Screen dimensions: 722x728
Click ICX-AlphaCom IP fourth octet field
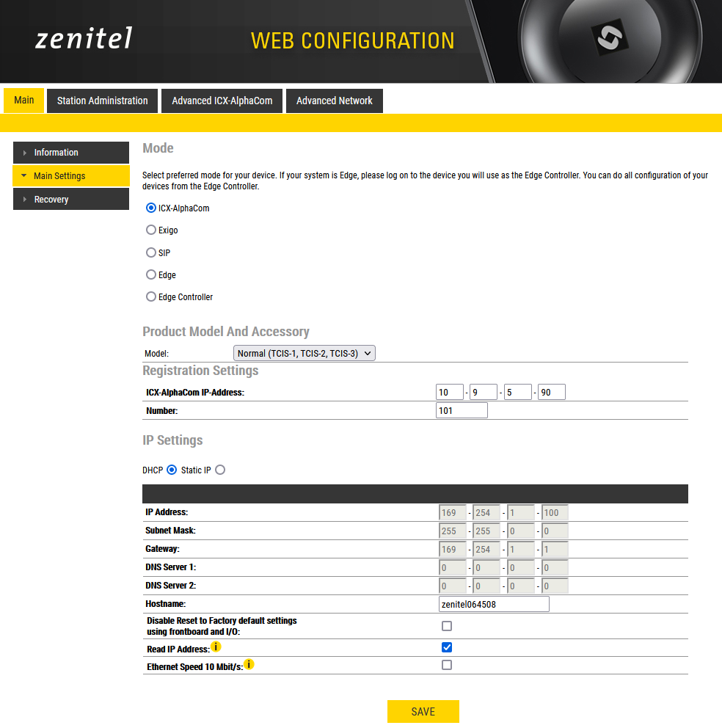(552, 392)
